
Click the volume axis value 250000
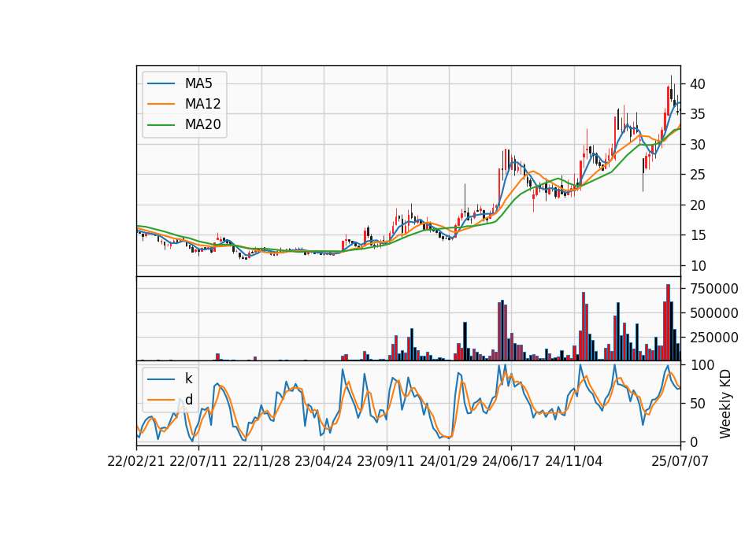713,338
